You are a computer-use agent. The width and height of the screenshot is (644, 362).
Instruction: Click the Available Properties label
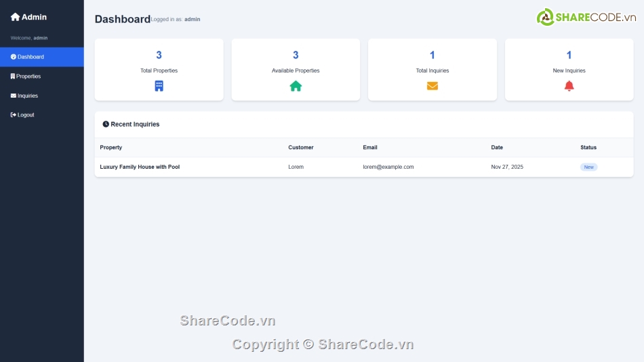coord(296,71)
